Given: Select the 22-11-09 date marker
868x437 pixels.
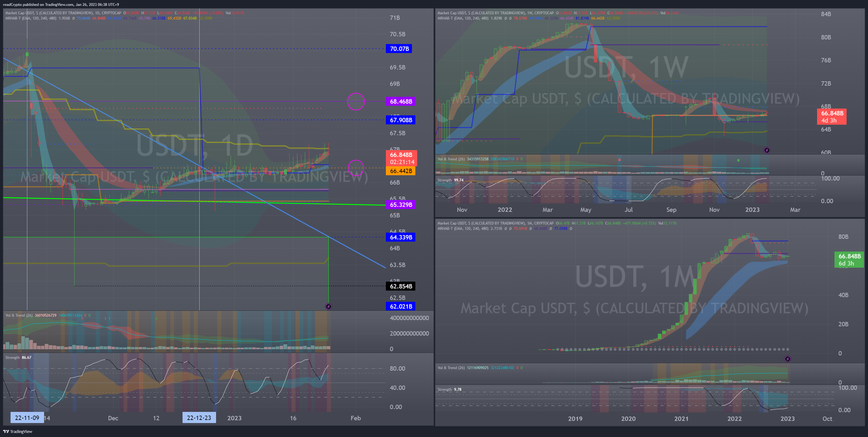Looking at the screenshot, I should tap(27, 417).
